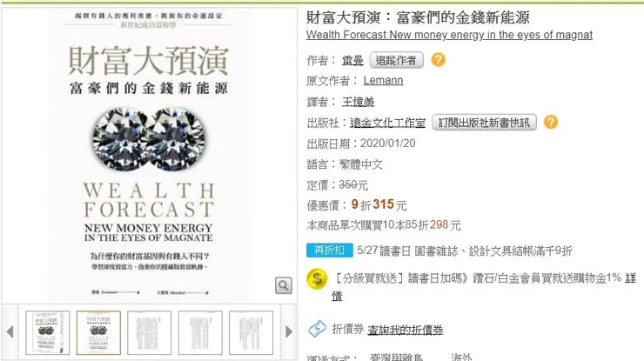Viewport: 644px width, 361px height.
Task: Click the magnifier icon on the cover
Action: click(284, 285)
